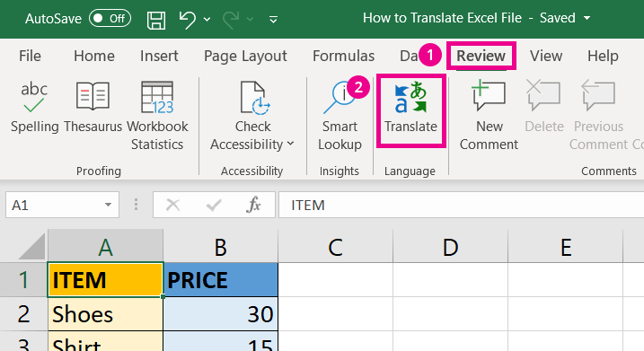The image size is (644, 351).
Task: Select the blue PRICE cell
Action: point(221,280)
